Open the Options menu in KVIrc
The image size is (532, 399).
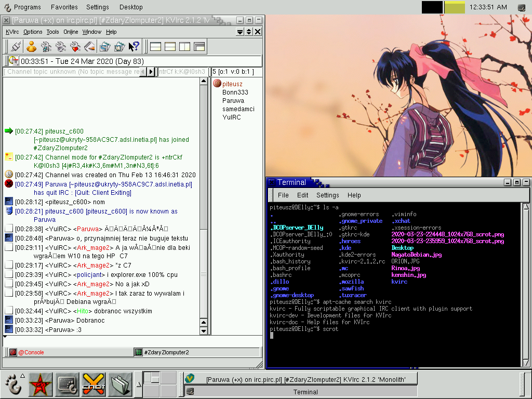[33, 32]
